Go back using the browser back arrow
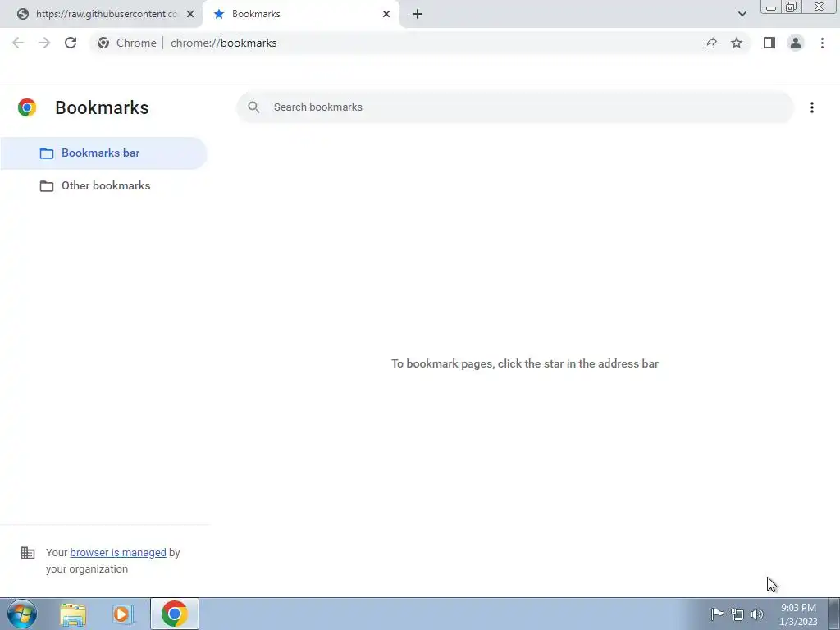The height and width of the screenshot is (630, 840). (x=18, y=43)
